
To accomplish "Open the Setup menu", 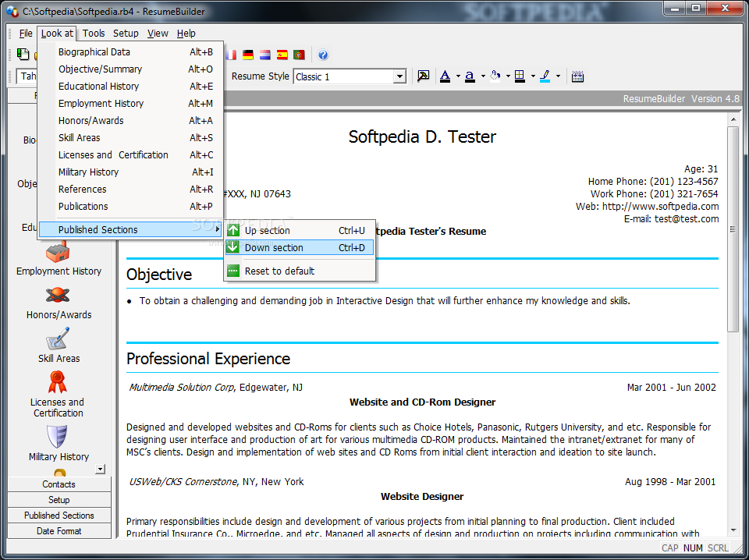I will point(126,34).
